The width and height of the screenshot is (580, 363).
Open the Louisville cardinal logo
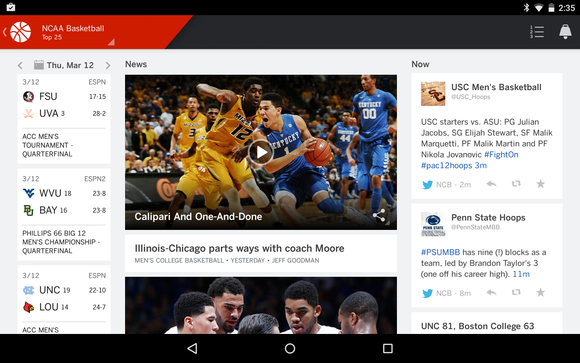[28, 307]
